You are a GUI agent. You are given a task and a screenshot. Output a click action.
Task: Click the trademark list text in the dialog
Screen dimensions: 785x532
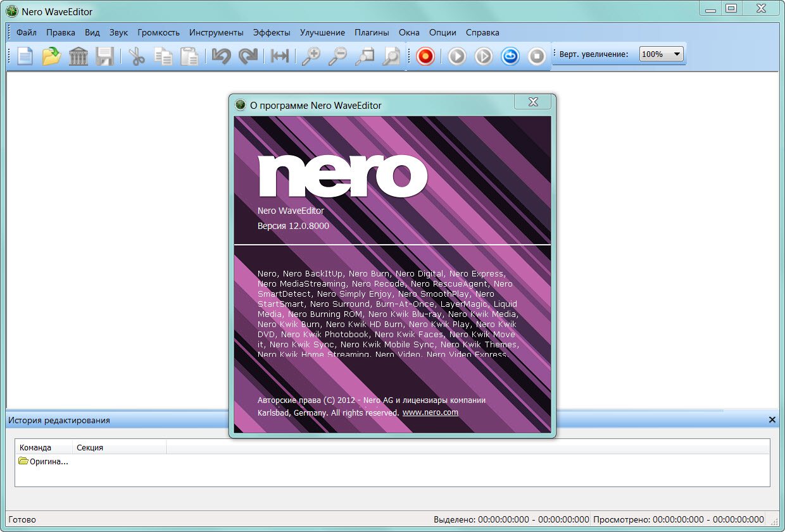(x=388, y=314)
